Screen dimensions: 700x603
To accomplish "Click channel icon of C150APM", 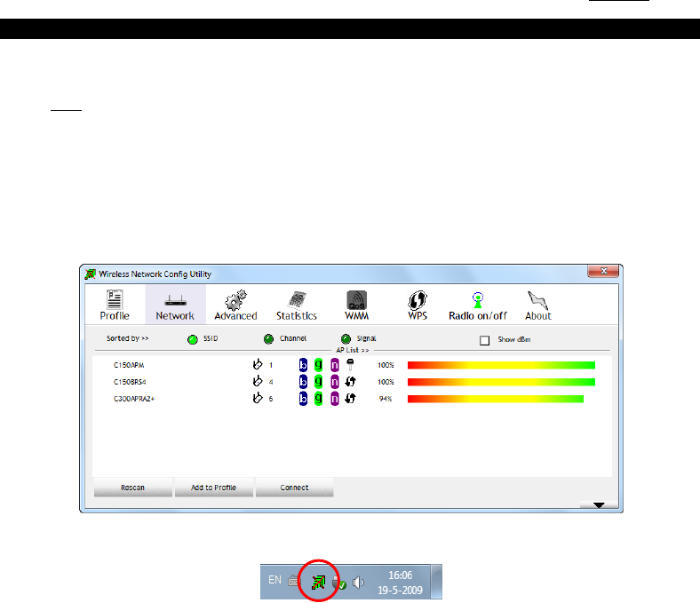I will click(258, 365).
